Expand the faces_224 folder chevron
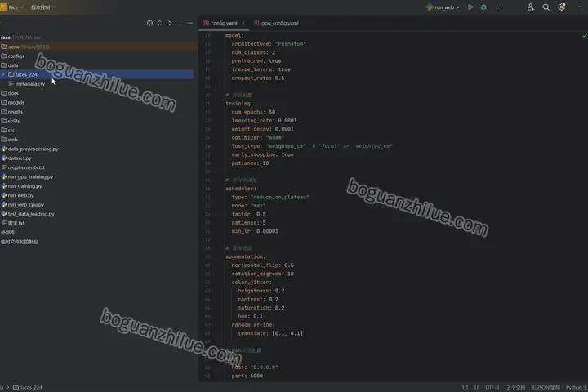Image resolution: width=588 pixels, height=392 pixels. tap(3, 74)
